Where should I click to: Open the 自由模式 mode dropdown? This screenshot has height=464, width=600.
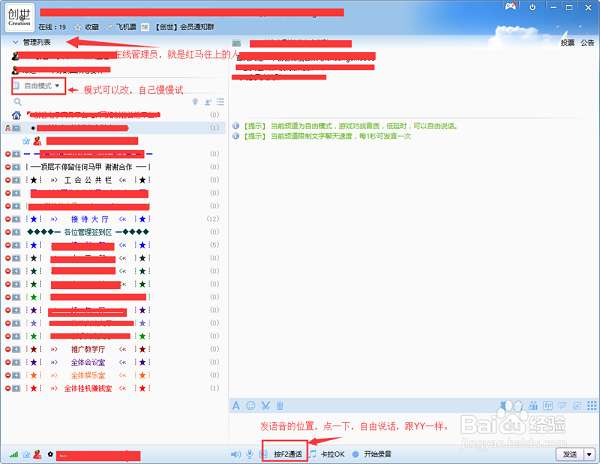click(38, 86)
